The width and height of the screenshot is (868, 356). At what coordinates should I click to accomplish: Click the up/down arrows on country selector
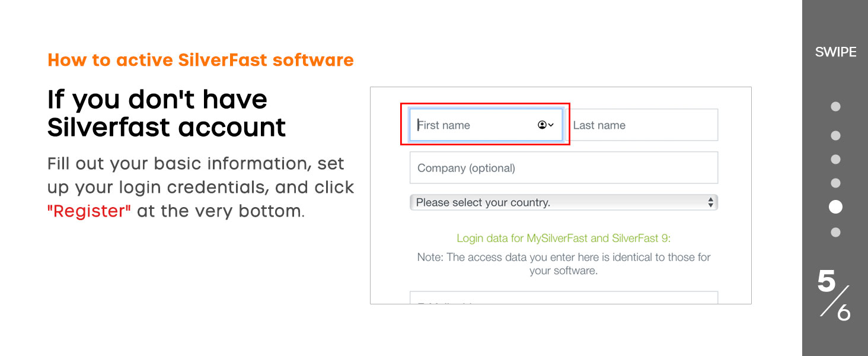click(x=710, y=202)
